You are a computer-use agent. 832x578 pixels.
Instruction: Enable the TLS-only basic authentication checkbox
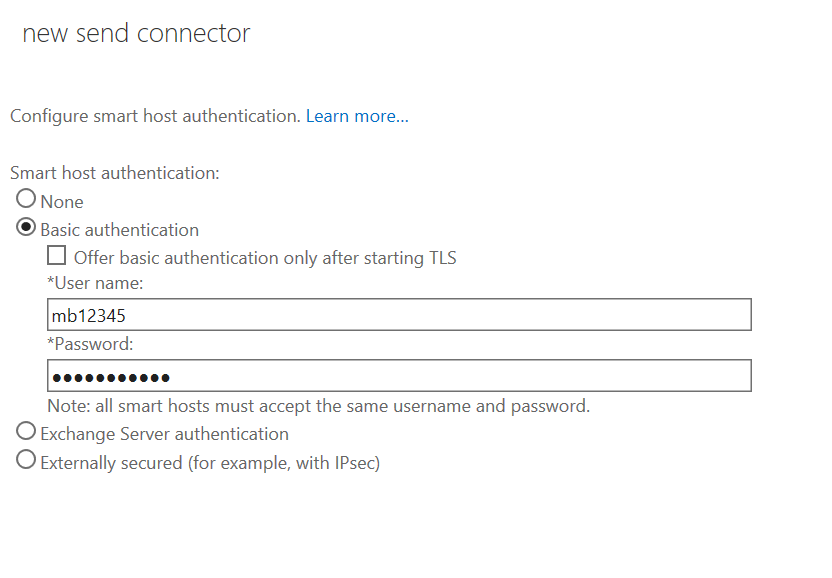pos(57,255)
